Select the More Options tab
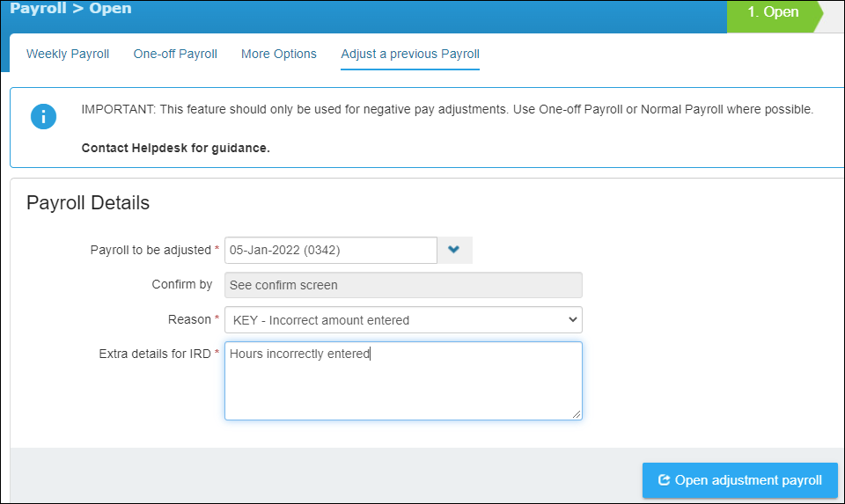845x504 pixels. [x=279, y=54]
